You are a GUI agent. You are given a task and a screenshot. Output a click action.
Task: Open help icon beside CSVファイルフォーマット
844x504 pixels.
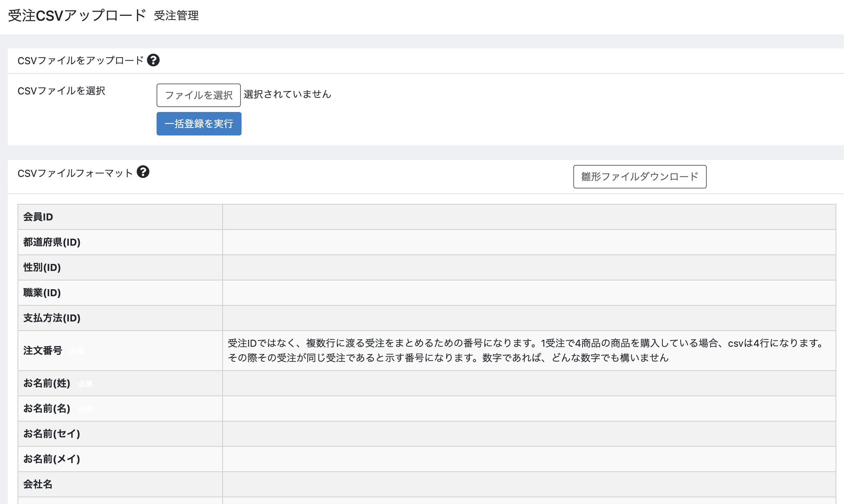click(x=143, y=172)
